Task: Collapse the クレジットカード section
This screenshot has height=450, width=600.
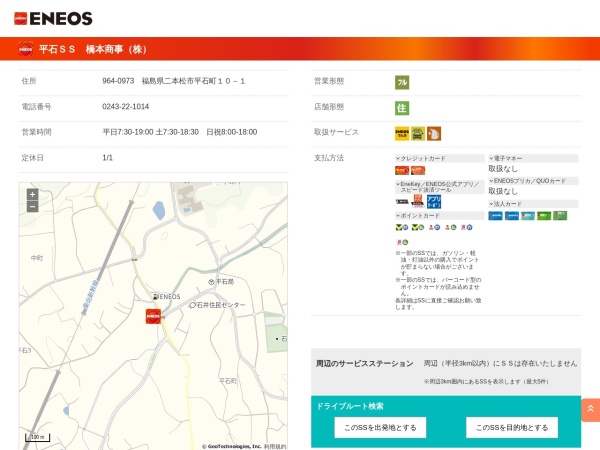Action: (440, 158)
